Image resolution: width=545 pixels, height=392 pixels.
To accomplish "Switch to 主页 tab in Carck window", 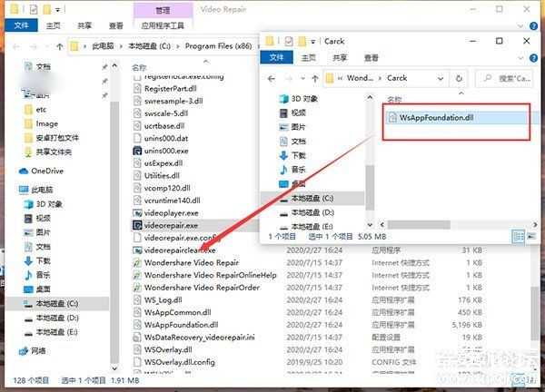I will tap(308, 58).
